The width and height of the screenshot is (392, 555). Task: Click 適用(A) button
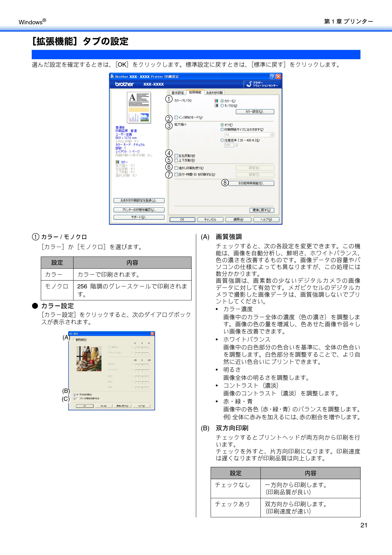click(x=238, y=220)
